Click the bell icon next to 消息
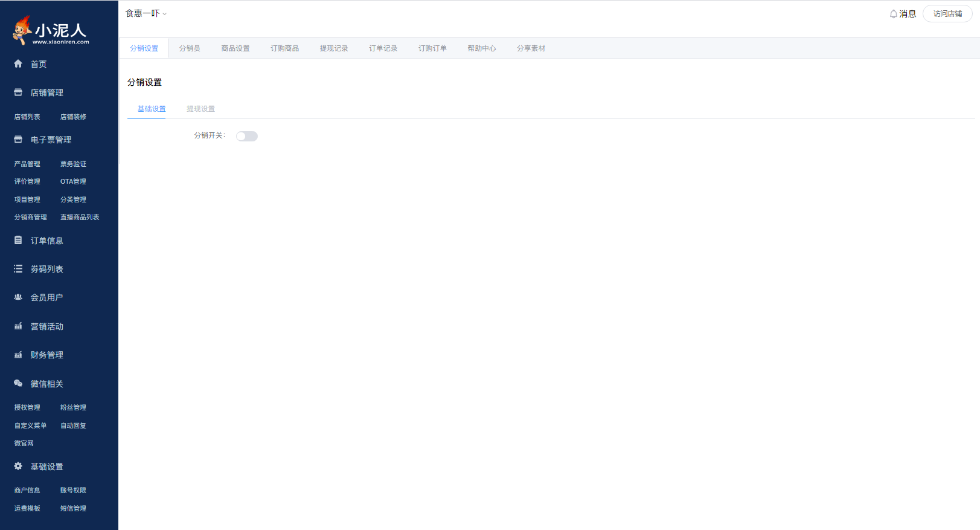 pos(893,14)
